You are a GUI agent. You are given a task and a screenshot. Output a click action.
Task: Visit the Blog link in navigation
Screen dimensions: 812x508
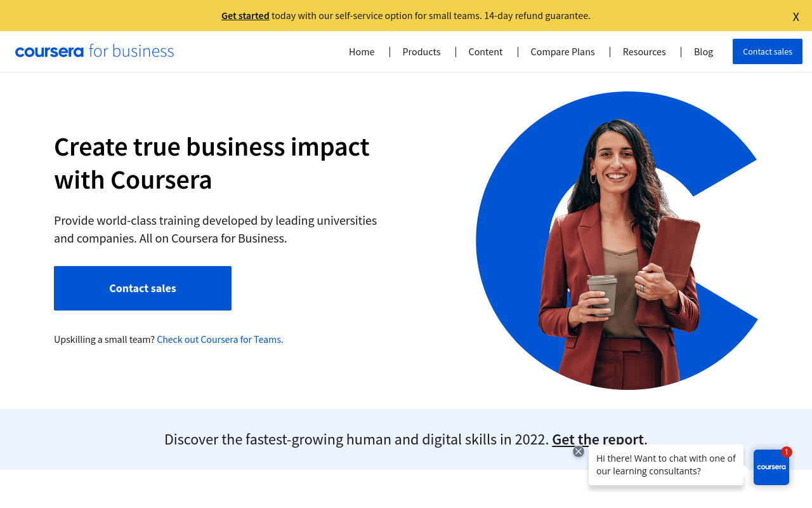pyautogui.click(x=704, y=51)
